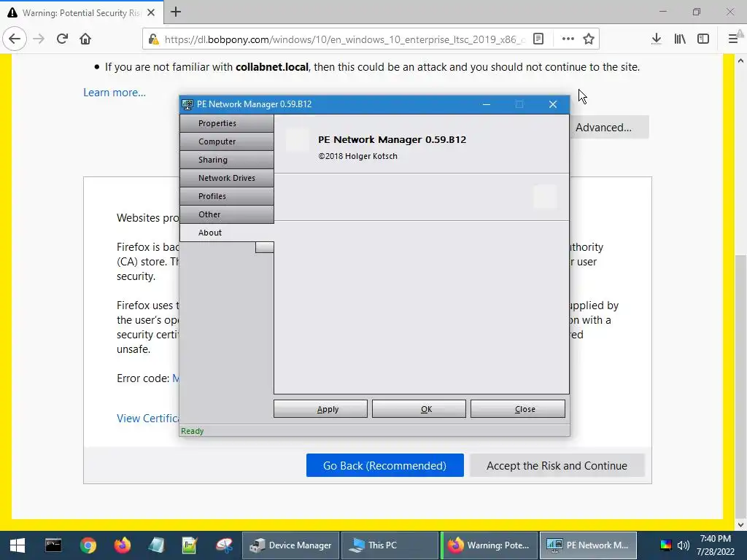Click PE Network Manager title bar icon
This screenshot has width=747, height=560.
point(187,104)
